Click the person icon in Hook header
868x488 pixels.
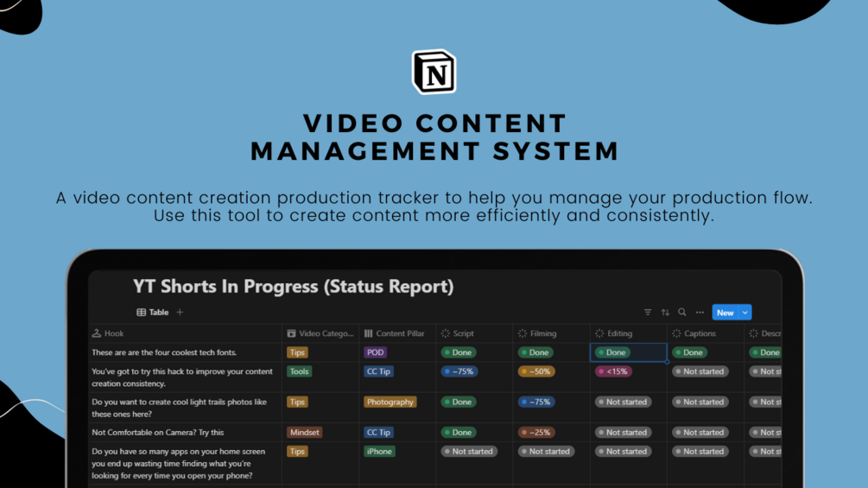pos(97,333)
